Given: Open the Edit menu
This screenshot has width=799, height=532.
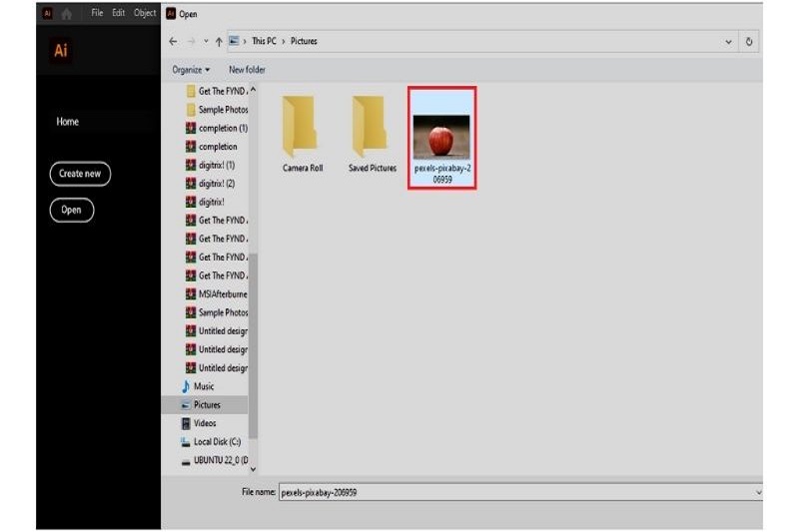Looking at the screenshot, I should point(118,13).
